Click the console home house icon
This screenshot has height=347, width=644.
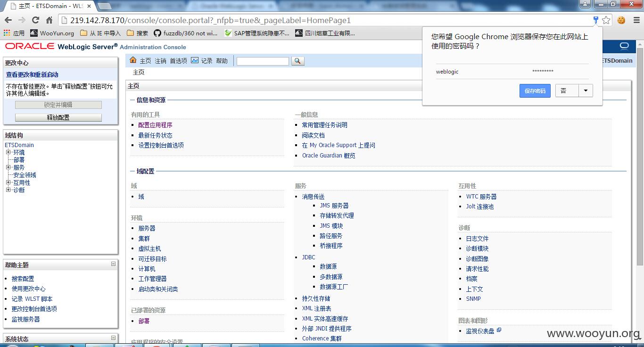(x=133, y=60)
